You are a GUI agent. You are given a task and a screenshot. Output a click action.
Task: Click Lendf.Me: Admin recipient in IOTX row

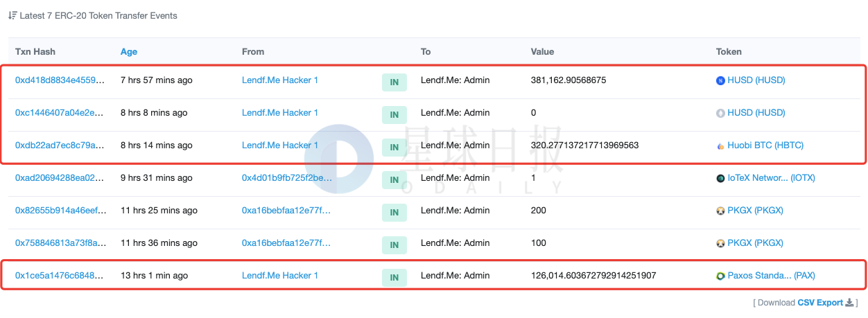455,178
